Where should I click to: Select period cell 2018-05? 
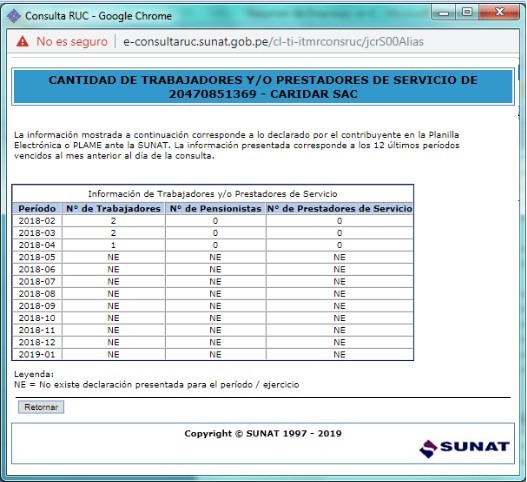[x=37, y=257]
